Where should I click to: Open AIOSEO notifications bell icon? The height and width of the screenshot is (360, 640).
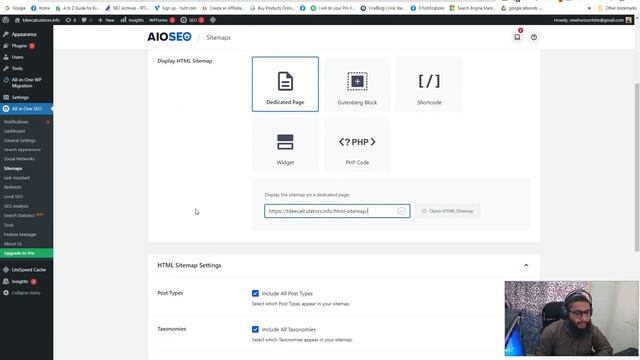click(517, 37)
